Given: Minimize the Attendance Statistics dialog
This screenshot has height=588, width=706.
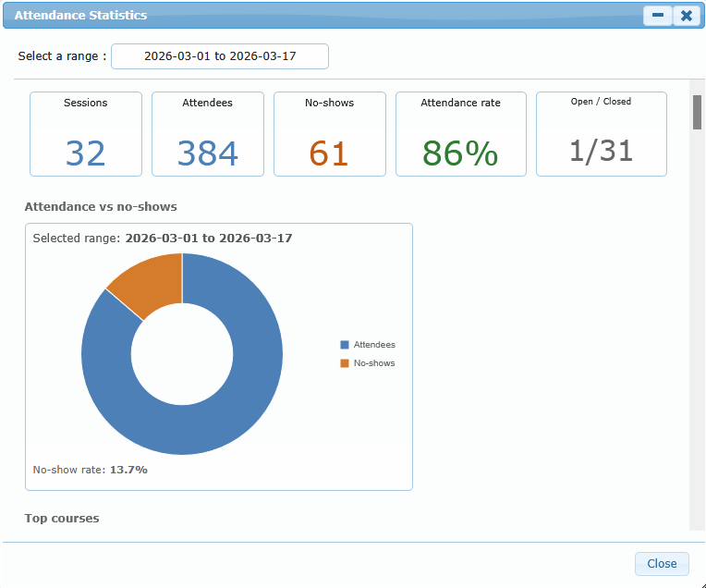Looking at the screenshot, I should click(658, 16).
